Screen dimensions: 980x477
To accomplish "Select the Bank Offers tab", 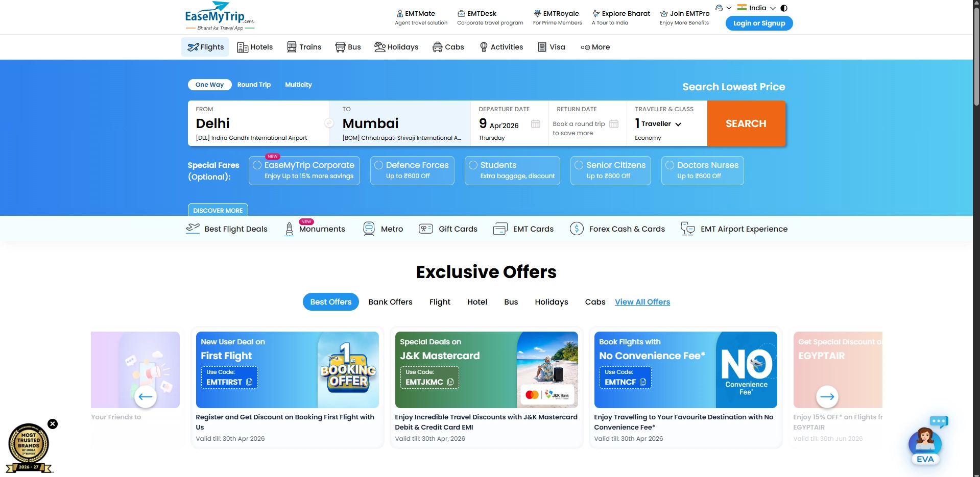I will pyautogui.click(x=390, y=302).
